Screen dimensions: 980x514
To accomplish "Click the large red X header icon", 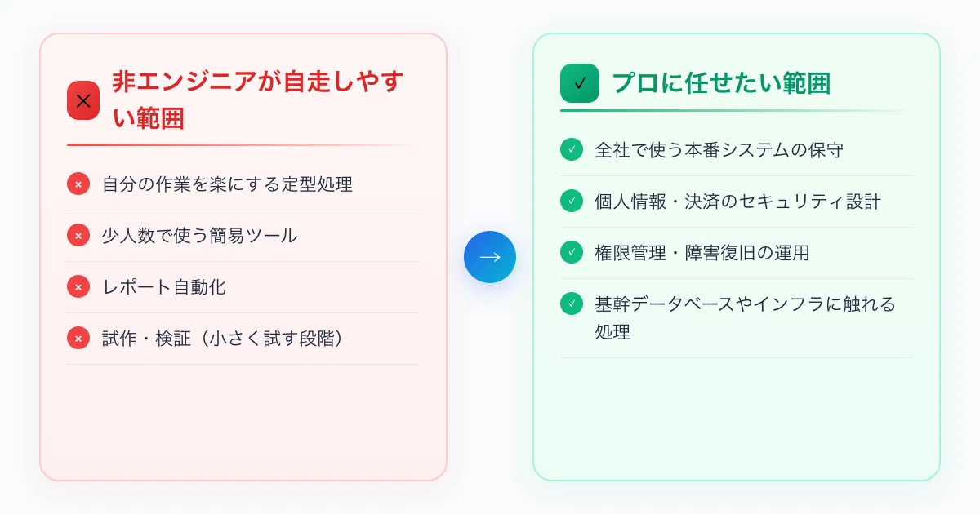I will click(83, 100).
